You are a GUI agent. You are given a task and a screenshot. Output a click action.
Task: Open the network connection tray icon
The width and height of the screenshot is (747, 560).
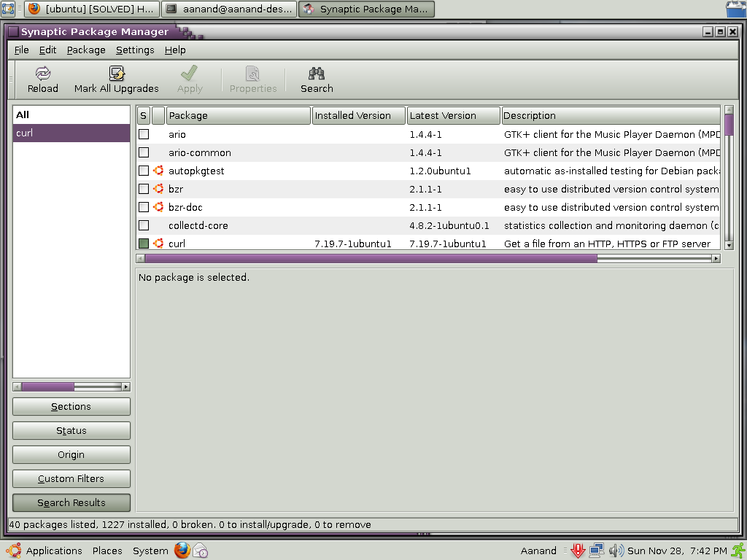point(597,551)
